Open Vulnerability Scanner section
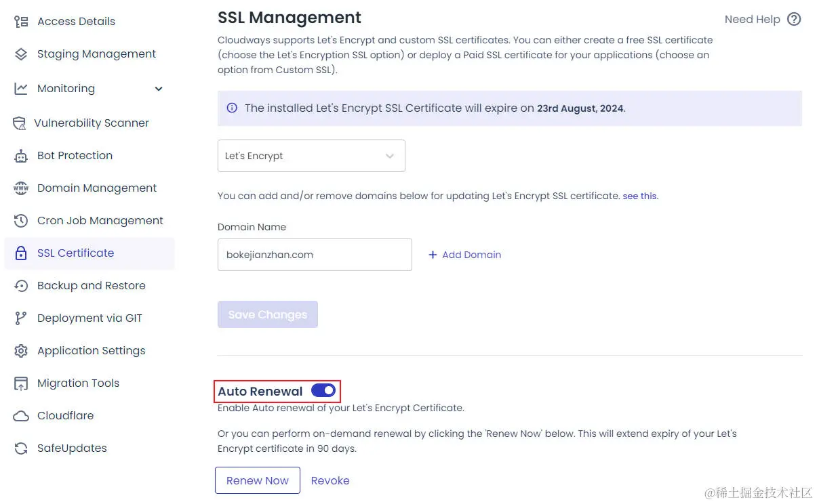The width and height of the screenshot is (817, 504). [x=92, y=123]
